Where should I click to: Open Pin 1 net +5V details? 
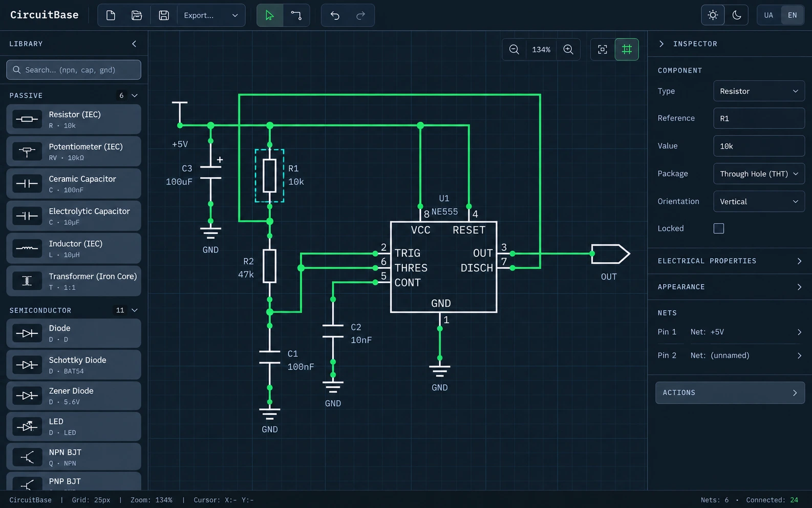(730, 332)
